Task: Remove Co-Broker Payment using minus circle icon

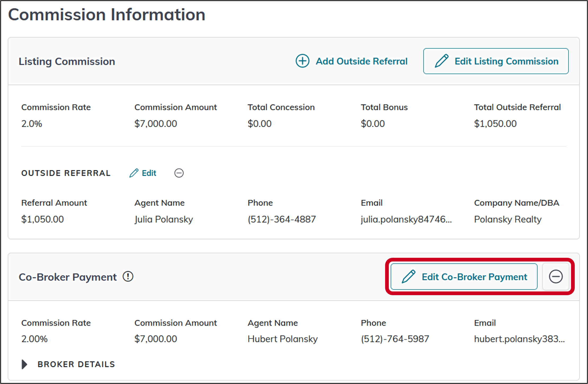Action: [x=556, y=277]
